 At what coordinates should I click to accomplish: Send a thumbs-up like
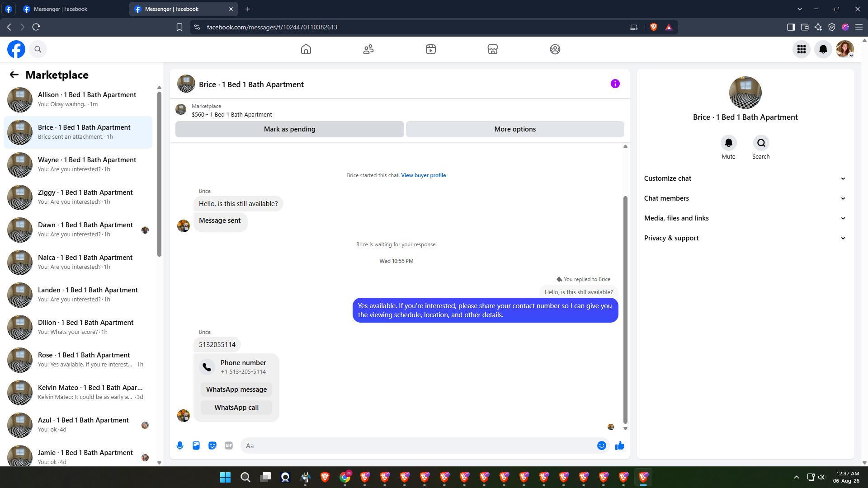click(620, 446)
